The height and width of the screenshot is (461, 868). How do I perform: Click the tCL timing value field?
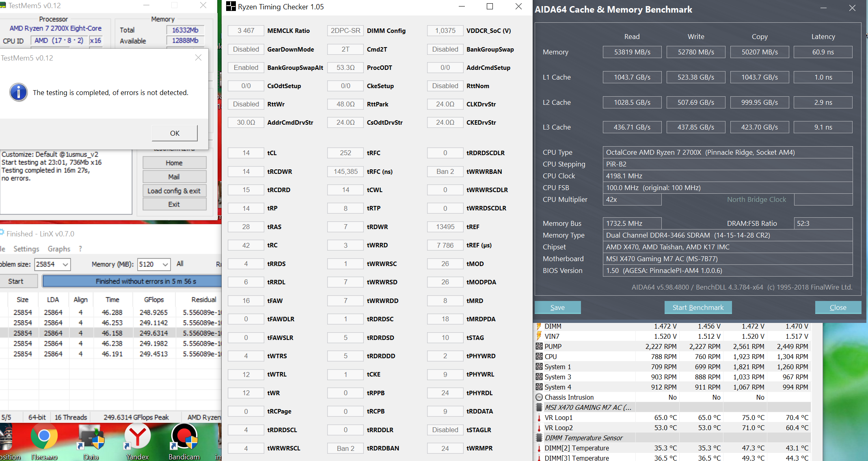click(246, 153)
